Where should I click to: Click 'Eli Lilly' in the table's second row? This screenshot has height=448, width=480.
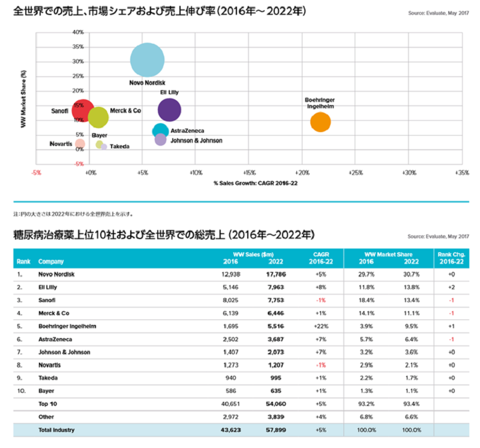coord(47,288)
